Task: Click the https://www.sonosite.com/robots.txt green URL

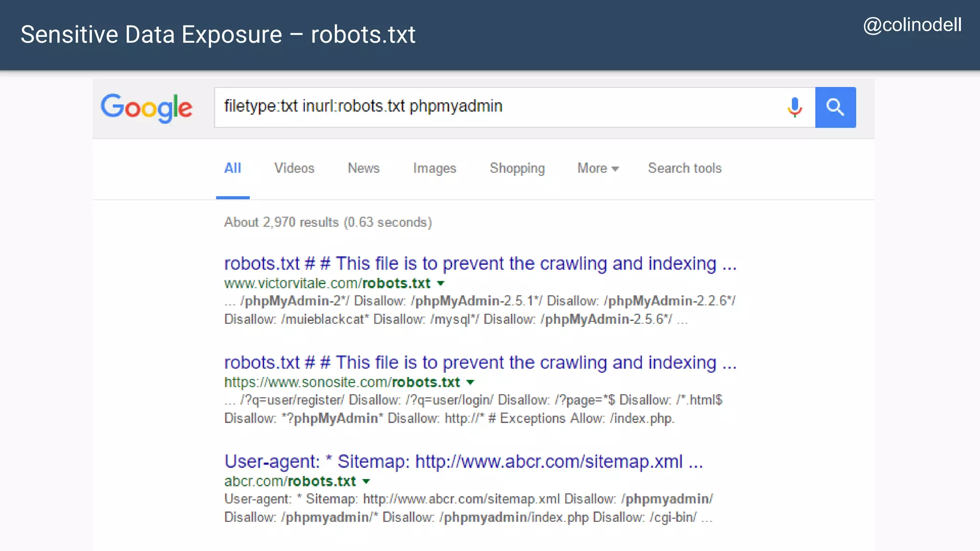Action: coord(342,383)
